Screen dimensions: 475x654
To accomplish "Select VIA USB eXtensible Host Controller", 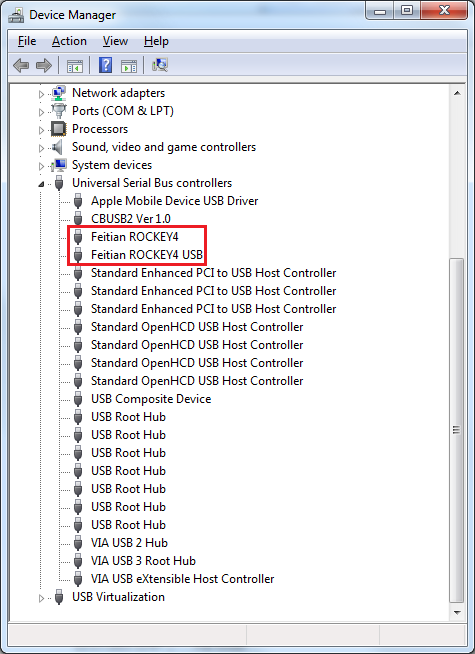I will 183,579.
